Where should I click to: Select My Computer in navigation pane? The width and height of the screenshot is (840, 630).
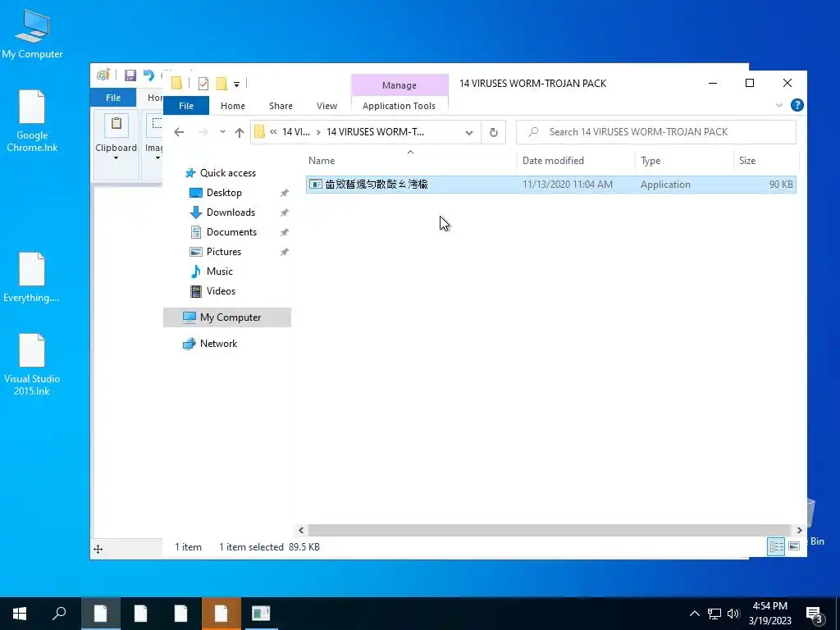[x=227, y=317]
